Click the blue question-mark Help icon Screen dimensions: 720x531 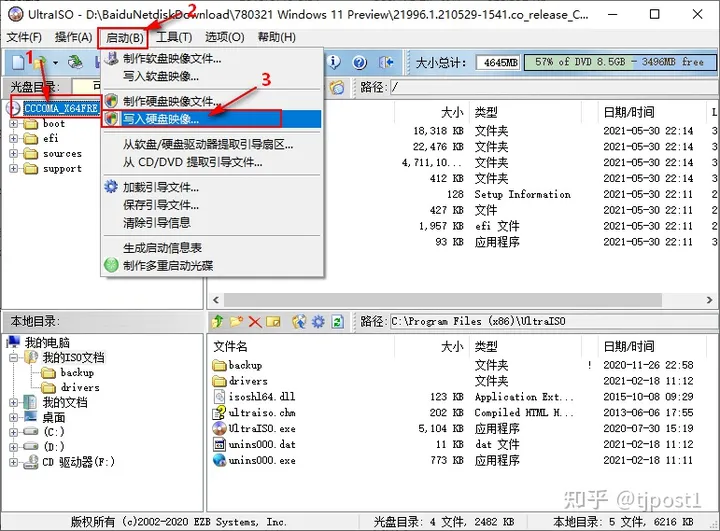point(360,62)
